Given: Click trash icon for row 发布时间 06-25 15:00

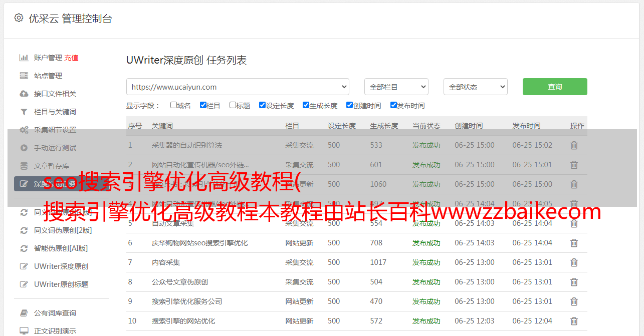Looking at the screenshot, I should (x=574, y=184).
